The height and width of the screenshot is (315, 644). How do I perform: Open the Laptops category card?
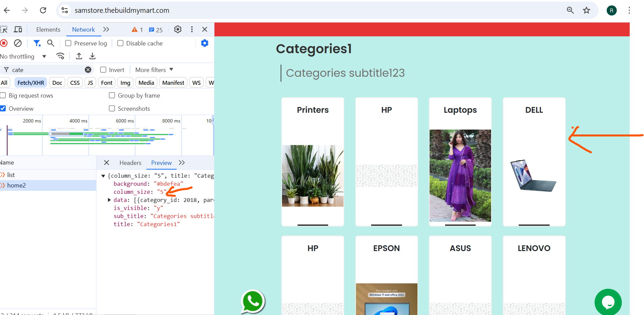[x=460, y=162]
